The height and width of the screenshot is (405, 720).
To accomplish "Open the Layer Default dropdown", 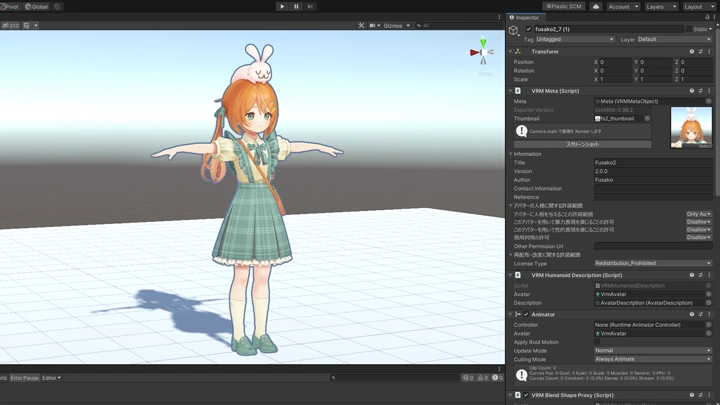I will [675, 39].
